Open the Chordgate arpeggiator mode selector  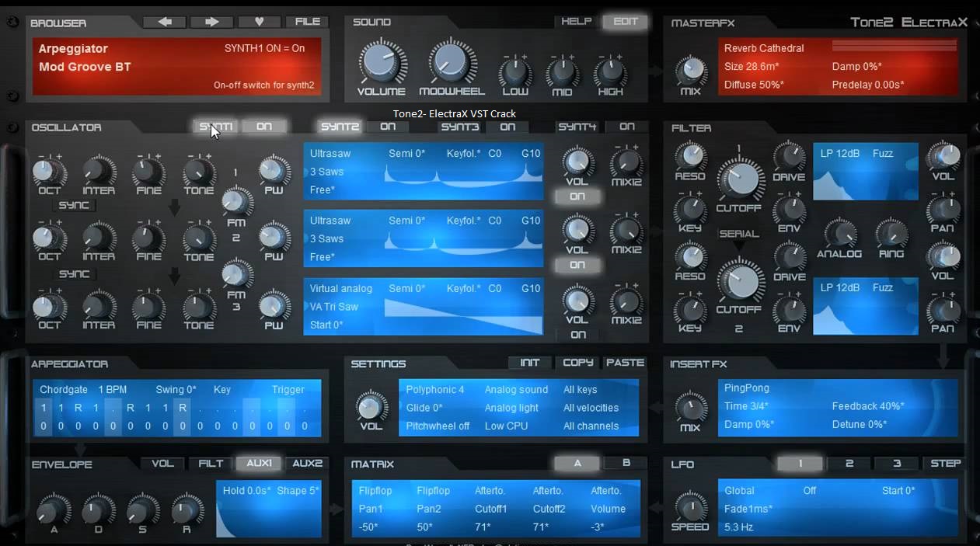tap(64, 389)
